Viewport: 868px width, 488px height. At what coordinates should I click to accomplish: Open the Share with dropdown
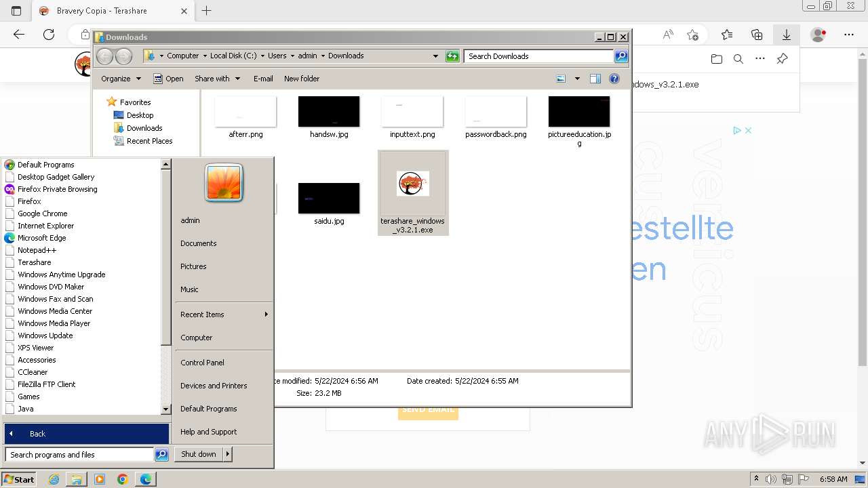(x=217, y=79)
